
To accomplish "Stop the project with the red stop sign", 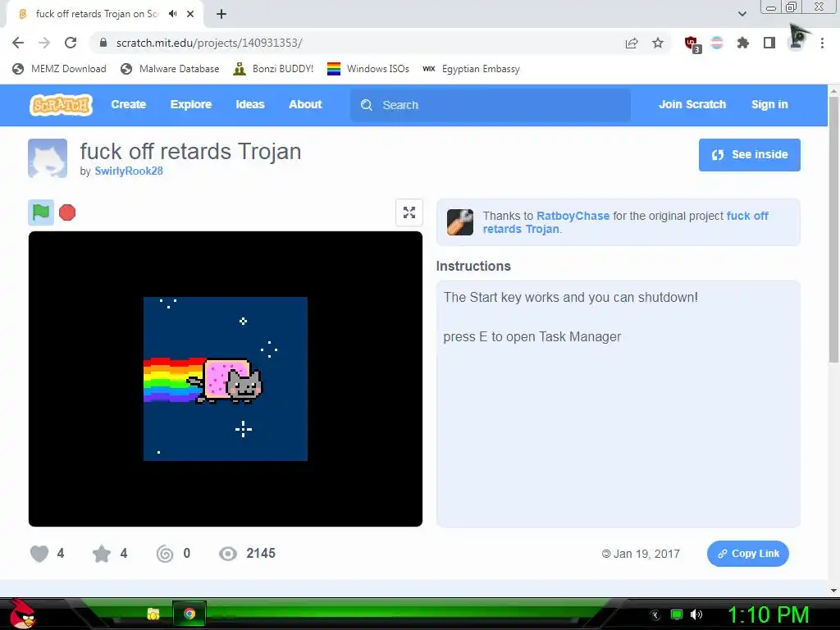I will point(67,212).
